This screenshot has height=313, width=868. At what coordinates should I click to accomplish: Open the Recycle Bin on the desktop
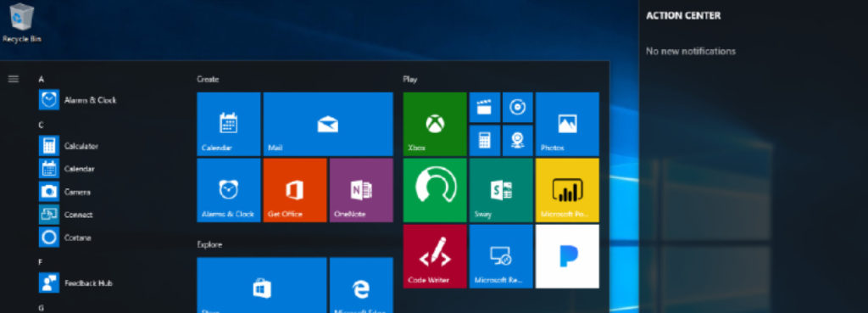coord(21,23)
